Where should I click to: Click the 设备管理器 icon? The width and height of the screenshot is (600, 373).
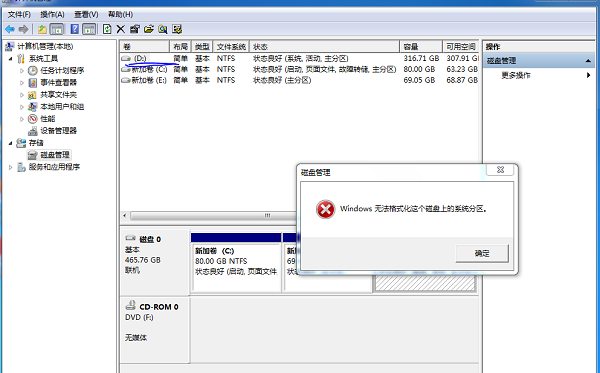point(33,131)
